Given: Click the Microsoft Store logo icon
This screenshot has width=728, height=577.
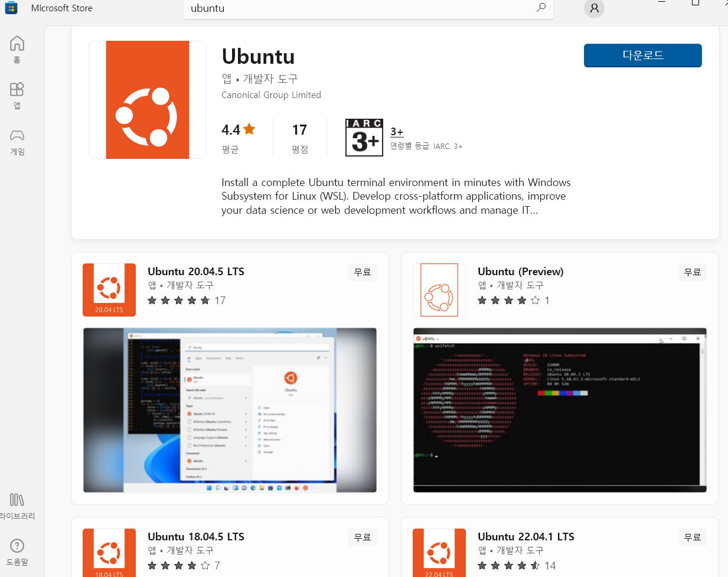Looking at the screenshot, I should 11,8.
